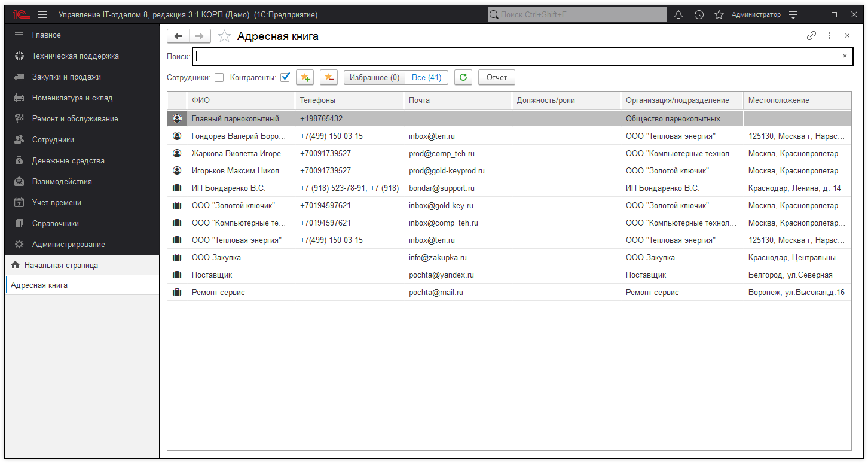
Task: Open the notifications bell icon
Action: click(678, 14)
